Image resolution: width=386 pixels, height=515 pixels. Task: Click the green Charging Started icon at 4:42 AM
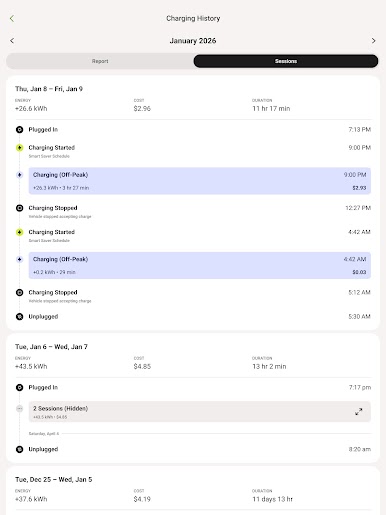point(20,232)
